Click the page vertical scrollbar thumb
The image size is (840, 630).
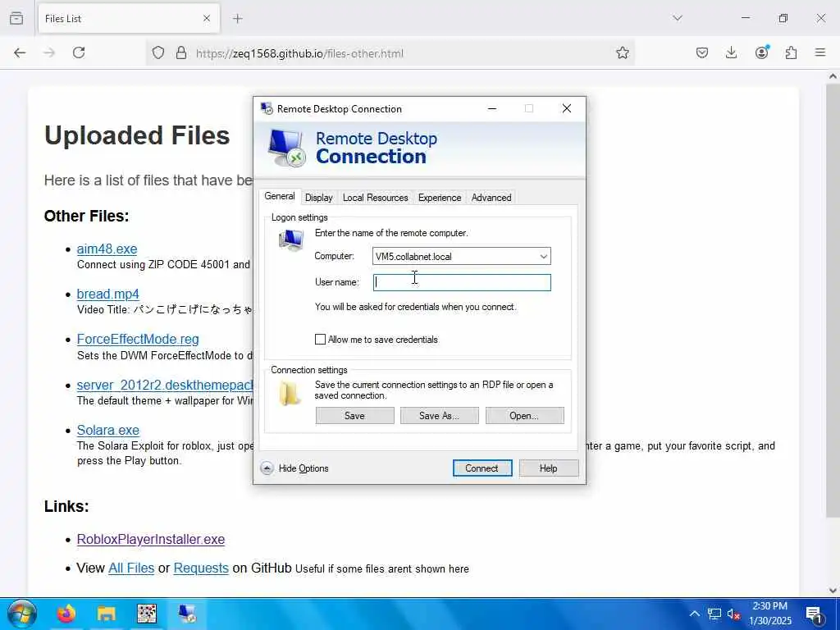click(x=833, y=300)
